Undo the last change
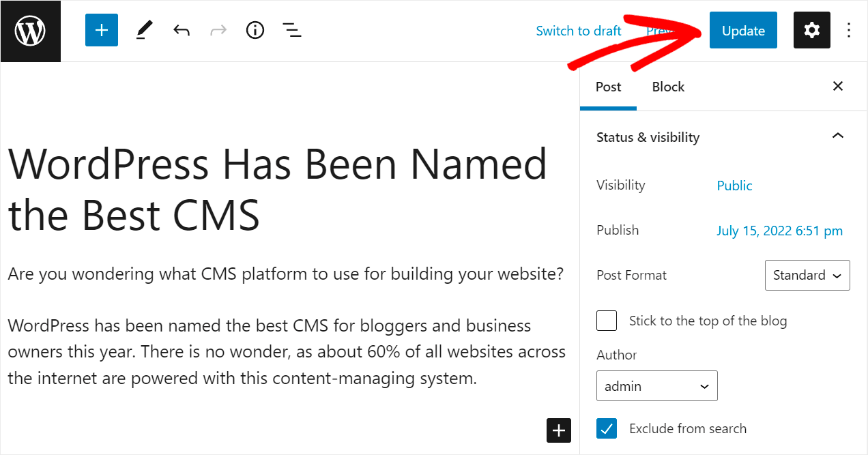Viewport: 868px width, 455px height. point(181,31)
